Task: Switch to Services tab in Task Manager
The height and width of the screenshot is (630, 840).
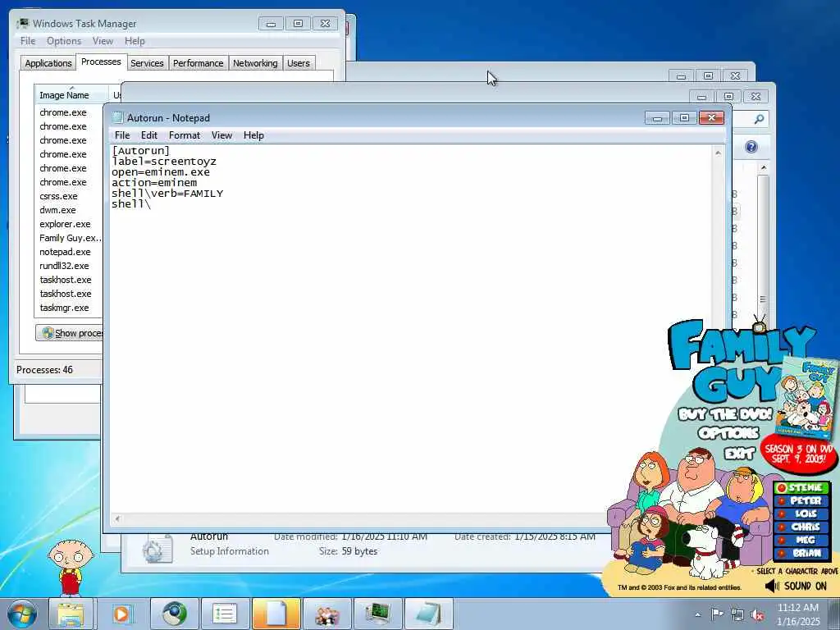Action: (147, 63)
